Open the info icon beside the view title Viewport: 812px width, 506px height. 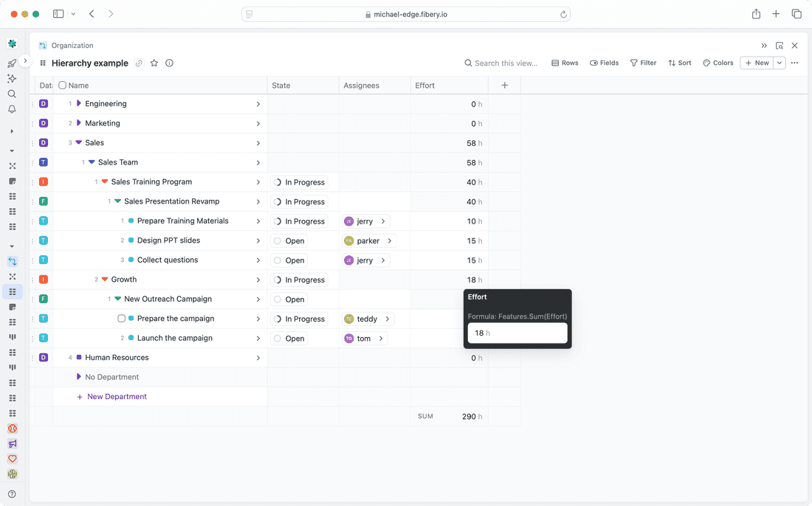point(169,63)
